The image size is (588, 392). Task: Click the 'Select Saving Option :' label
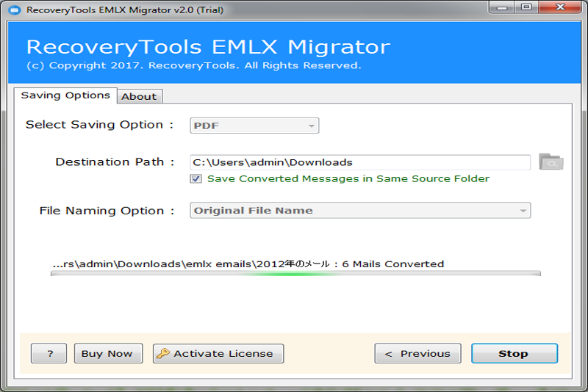point(99,125)
